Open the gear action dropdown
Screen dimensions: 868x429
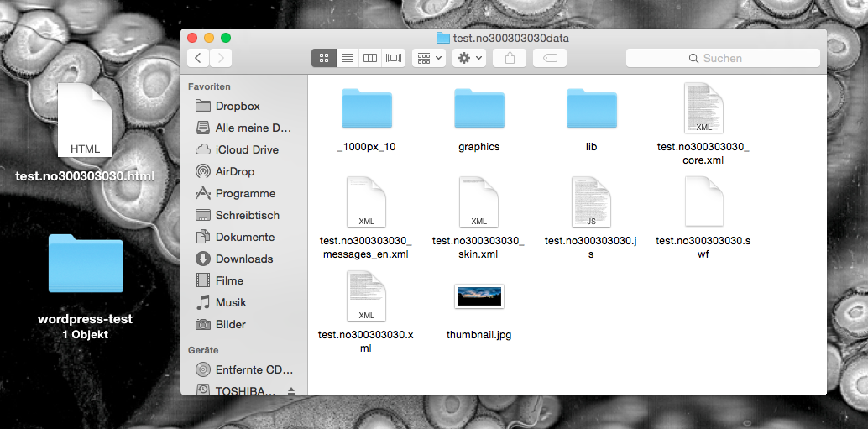pyautogui.click(x=468, y=58)
